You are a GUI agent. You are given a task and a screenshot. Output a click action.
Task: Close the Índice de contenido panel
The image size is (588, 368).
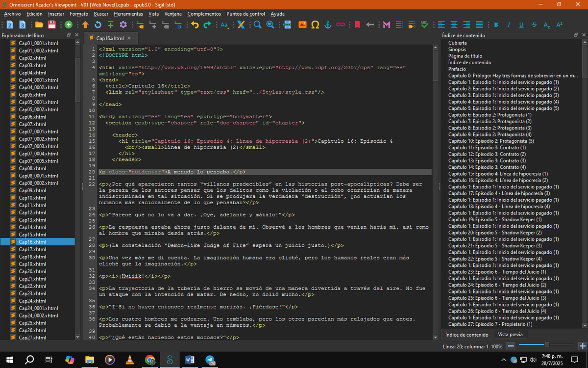click(x=583, y=35)
